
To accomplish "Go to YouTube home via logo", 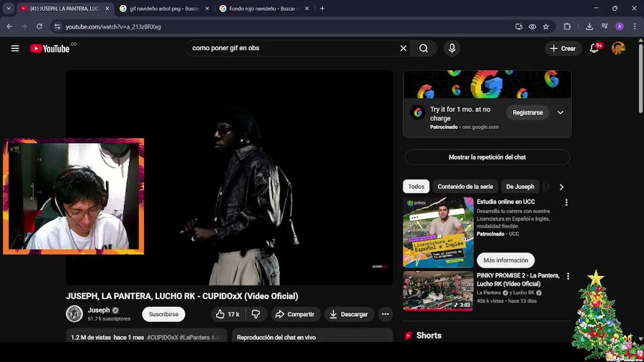I will (x=50, y=48).
